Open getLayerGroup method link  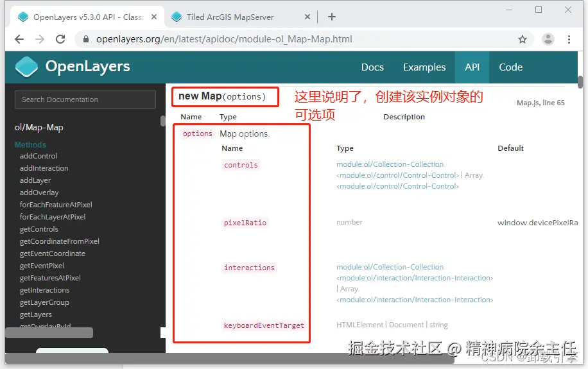[44, 302]
